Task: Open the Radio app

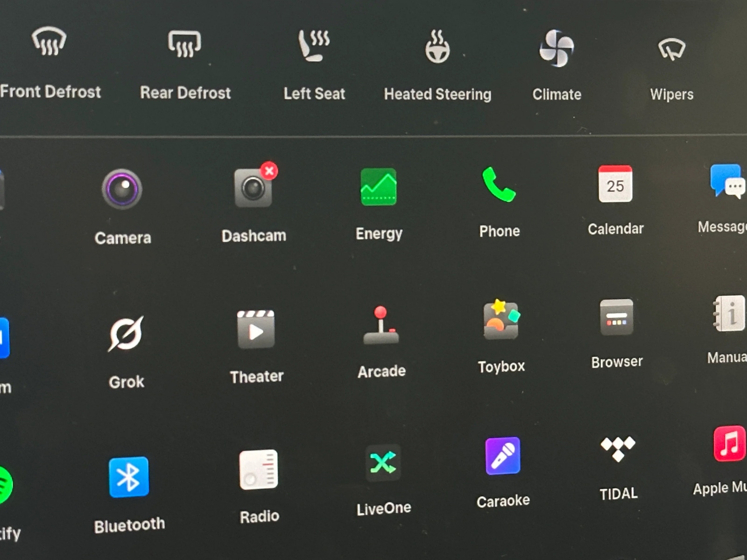Action: [x=259, y=470]
